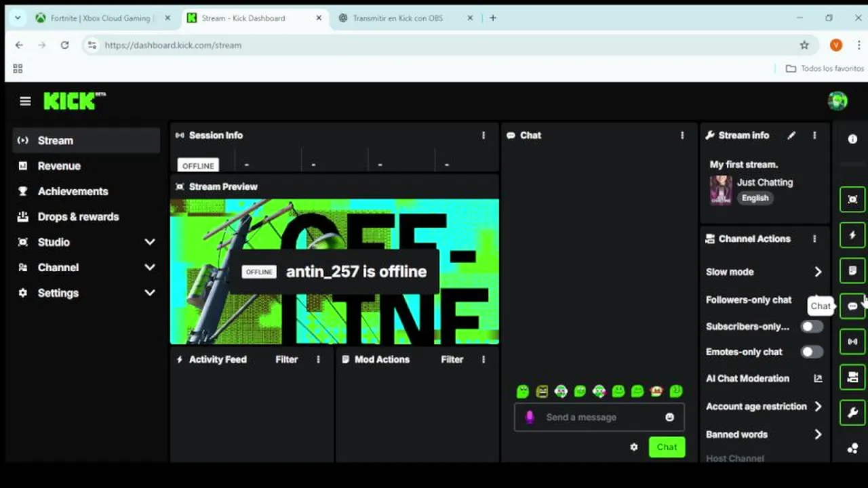The image size is (868, 488).
Task: Open Channel Actions options menu
Action: click(x=814, y=239)
